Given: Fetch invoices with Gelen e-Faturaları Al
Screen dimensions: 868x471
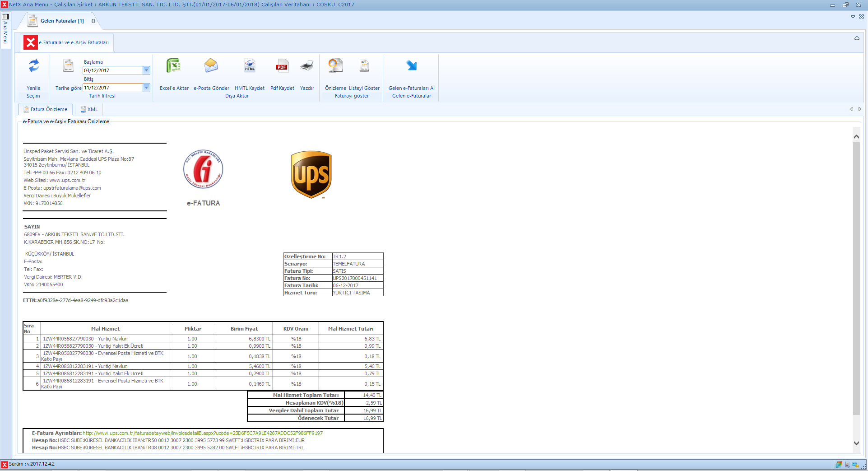Looking at the screenshot, I should [x=411, y=66].
